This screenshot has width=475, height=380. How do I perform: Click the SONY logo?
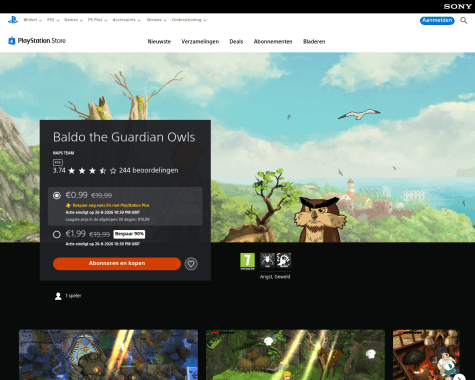pyautogui.click(x=457, y=6)
